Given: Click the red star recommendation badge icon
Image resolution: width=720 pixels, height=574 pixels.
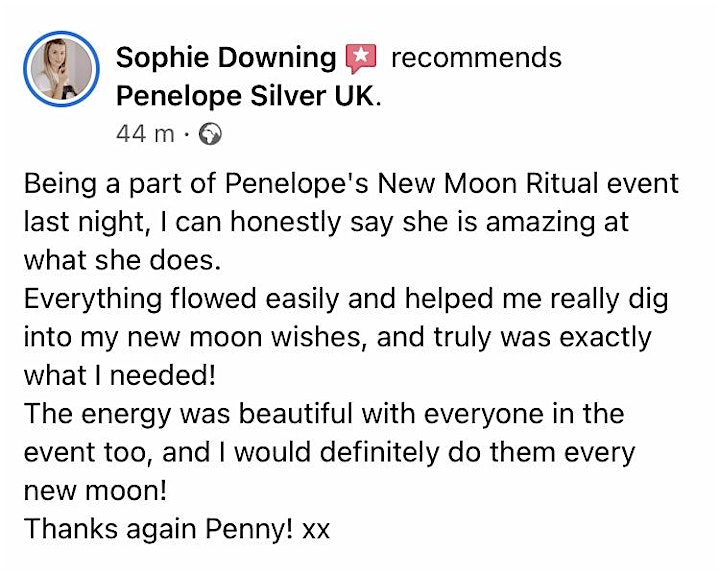Looking at the screenshot, I should click(x=361, y=58).
